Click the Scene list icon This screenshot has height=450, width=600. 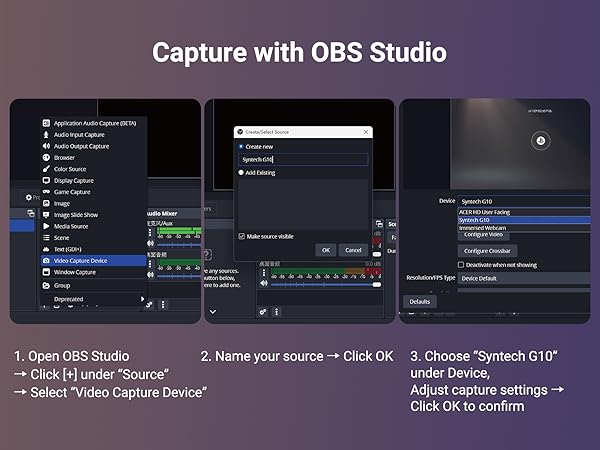click(x=46, y=238)
